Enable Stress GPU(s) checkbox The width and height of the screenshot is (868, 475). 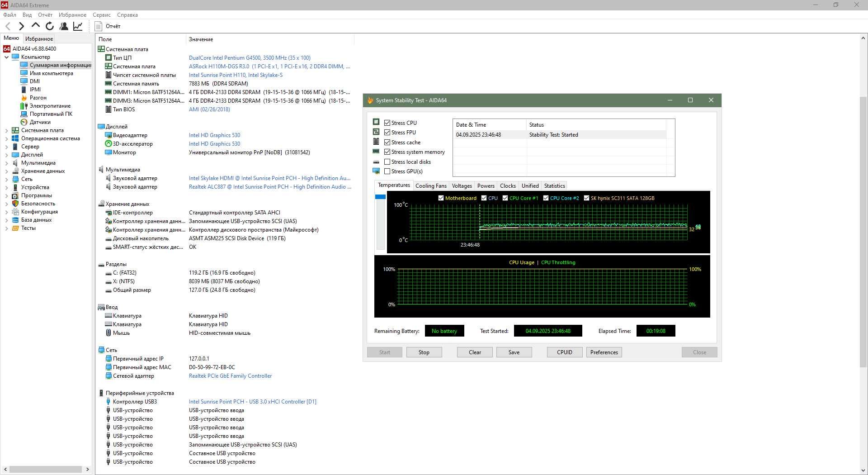point(387,171)
